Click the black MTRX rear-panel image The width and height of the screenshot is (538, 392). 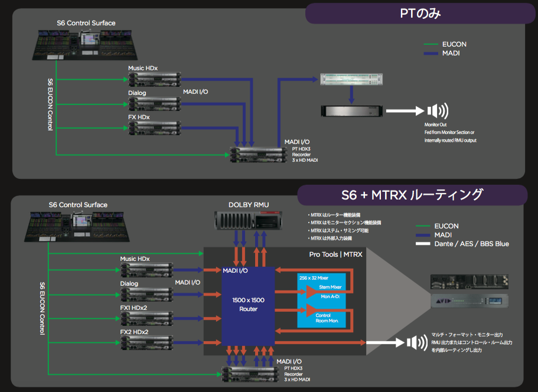pos(469,282)
